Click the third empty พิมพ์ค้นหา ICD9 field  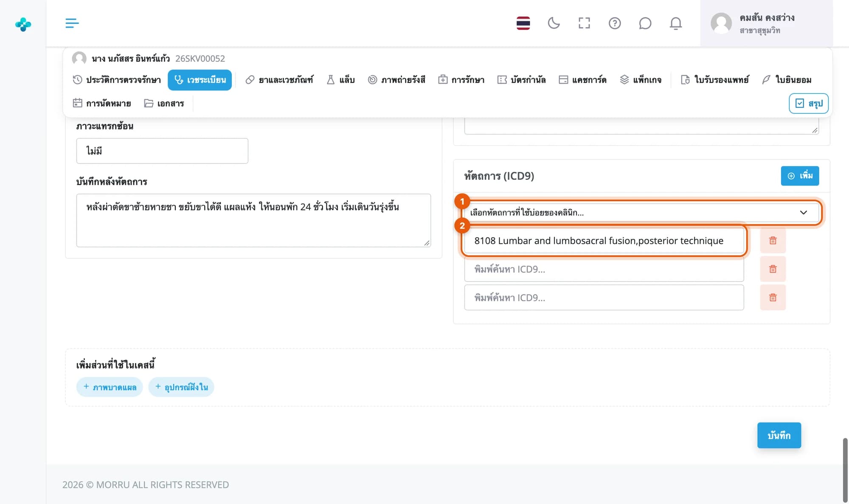604,297
